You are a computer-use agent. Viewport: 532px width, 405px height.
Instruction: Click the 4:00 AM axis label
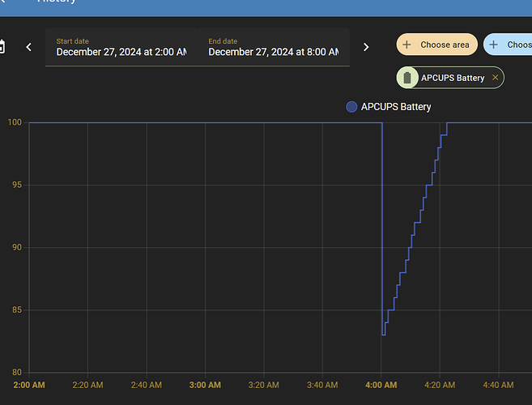pos(381,385)
